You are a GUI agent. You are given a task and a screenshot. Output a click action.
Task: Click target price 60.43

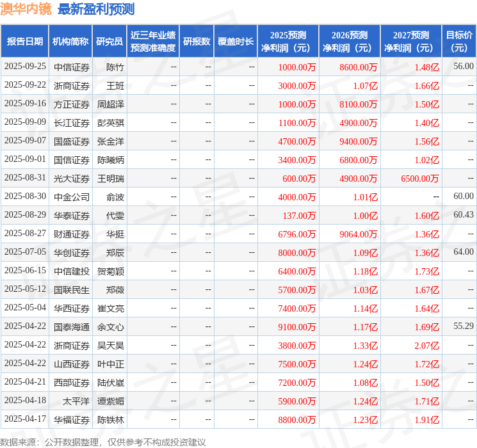pyautogui.click(x=464, y=215)
